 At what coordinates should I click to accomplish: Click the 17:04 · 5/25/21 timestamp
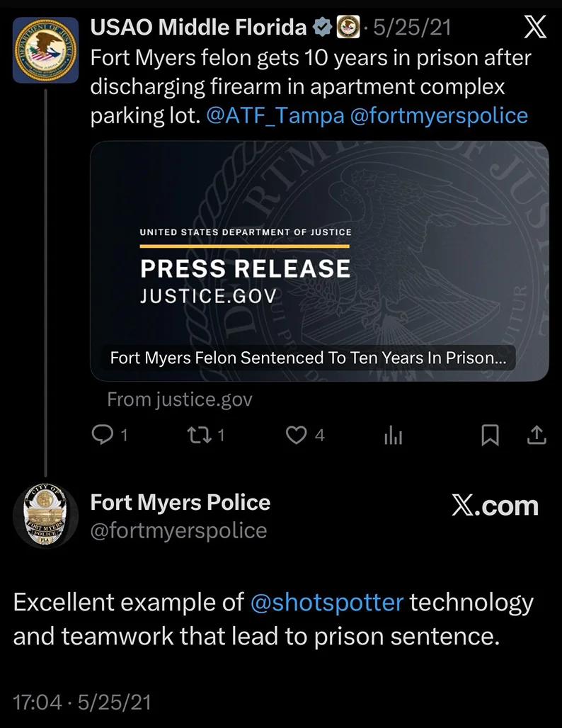point(82,702)
